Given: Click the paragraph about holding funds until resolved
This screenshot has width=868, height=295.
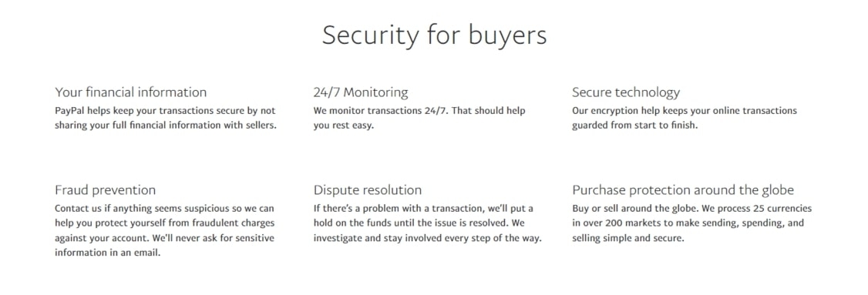Looking at the screenshot, I should [x=427, y=223].
